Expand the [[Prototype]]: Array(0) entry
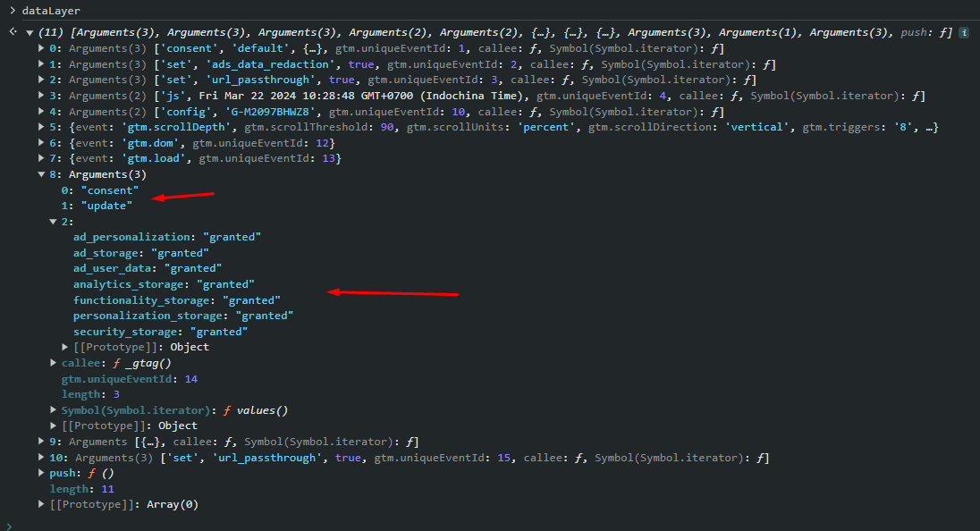Image resolution: width=980 pixels, height=531 pixels. coord(41,504)
